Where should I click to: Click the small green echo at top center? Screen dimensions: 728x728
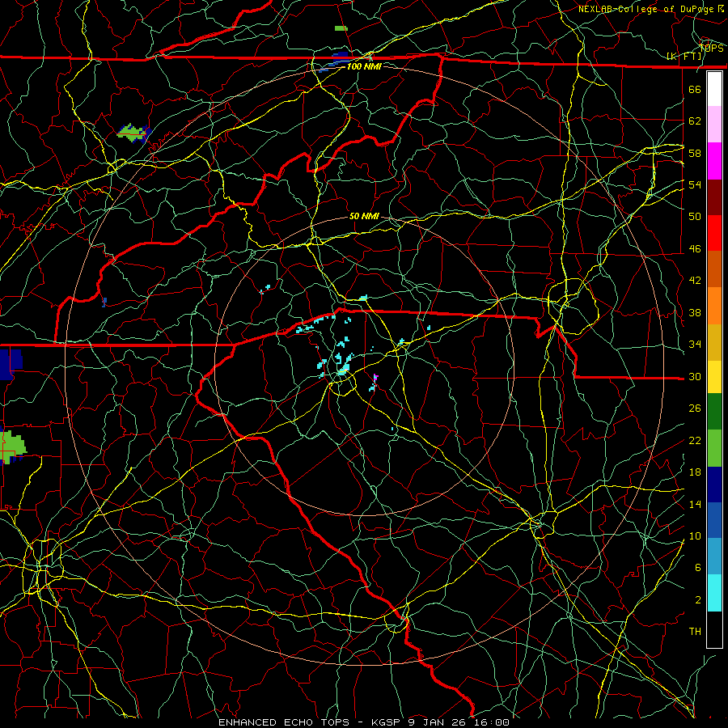(x=341, y=28)
